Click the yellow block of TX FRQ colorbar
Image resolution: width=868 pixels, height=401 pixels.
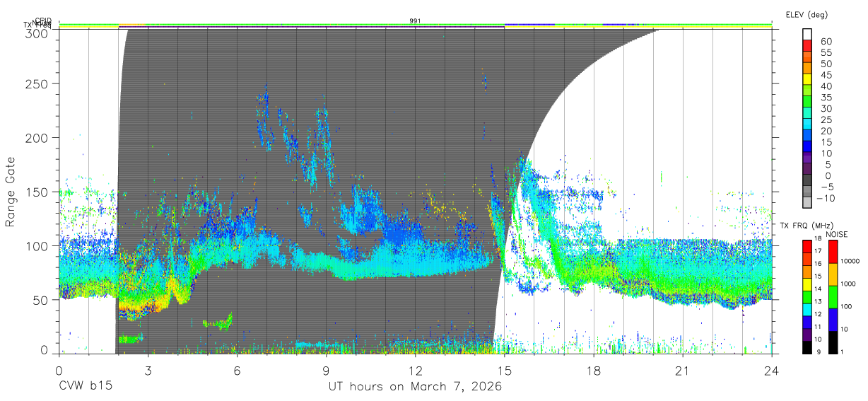coord(808,284)
